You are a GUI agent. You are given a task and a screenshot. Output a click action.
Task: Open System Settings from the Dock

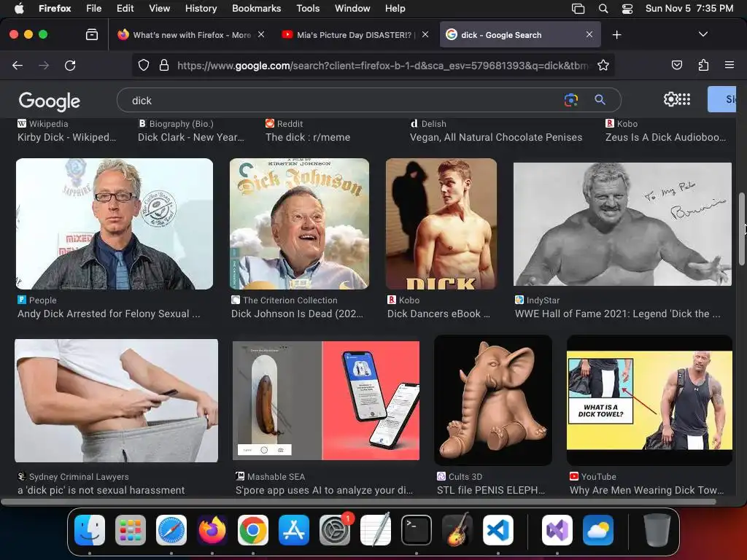(335, 530)
